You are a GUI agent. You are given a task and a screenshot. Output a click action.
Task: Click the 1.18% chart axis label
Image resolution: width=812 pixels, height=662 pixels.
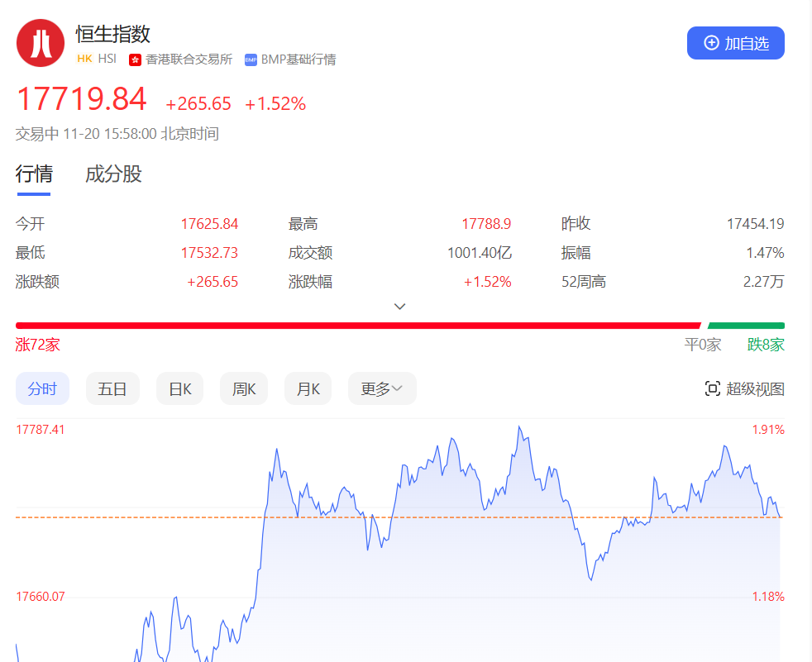768,596
